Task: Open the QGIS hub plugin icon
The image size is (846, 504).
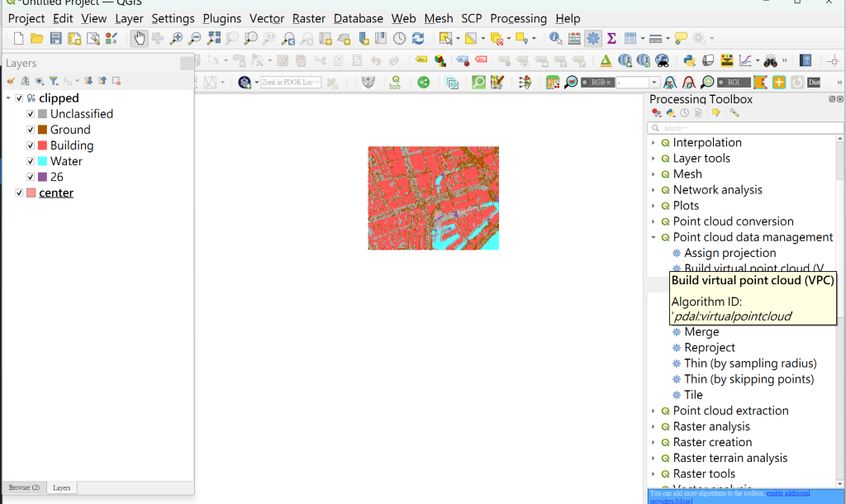Action: coord(396,82)
